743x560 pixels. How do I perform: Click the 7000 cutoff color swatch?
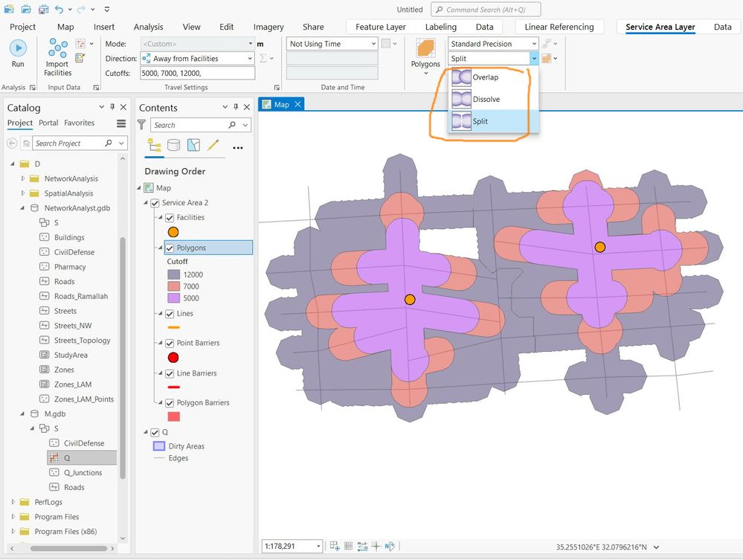coord(174,286)
